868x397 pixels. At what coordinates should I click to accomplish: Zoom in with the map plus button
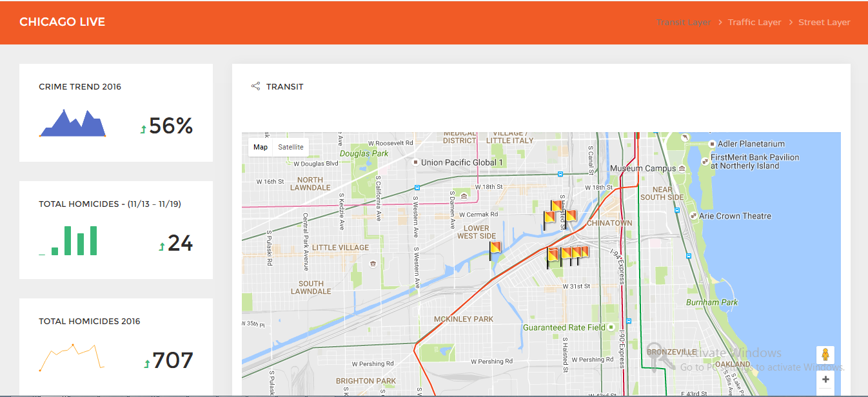click(x=825, y=380)
